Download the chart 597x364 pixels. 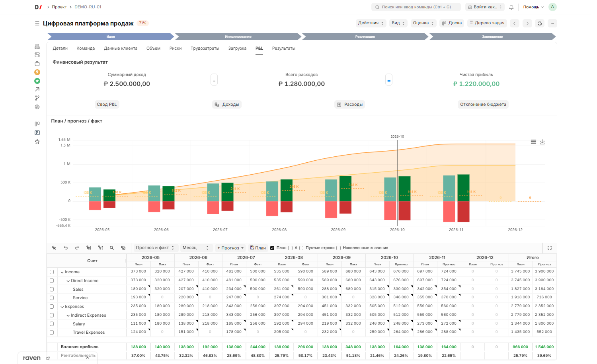click(x=542, y=142)
